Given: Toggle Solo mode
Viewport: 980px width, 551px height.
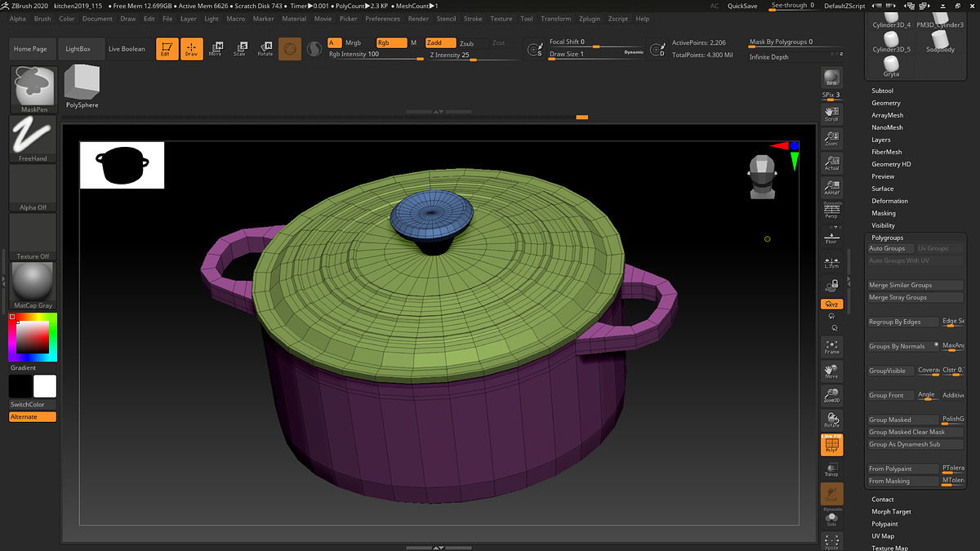Looking at the screenshot, I should tap(831, 518).
